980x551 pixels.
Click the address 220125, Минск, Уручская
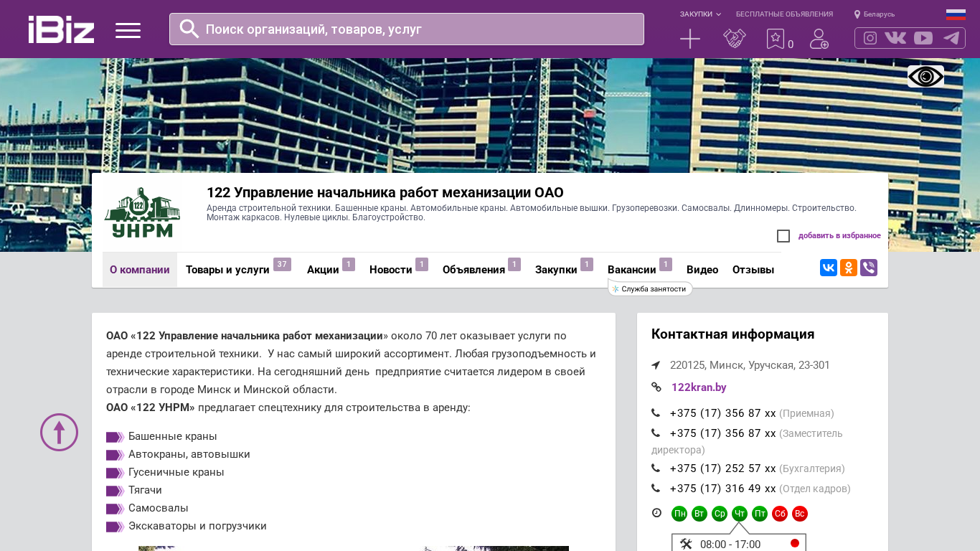[x=750, y=365]
